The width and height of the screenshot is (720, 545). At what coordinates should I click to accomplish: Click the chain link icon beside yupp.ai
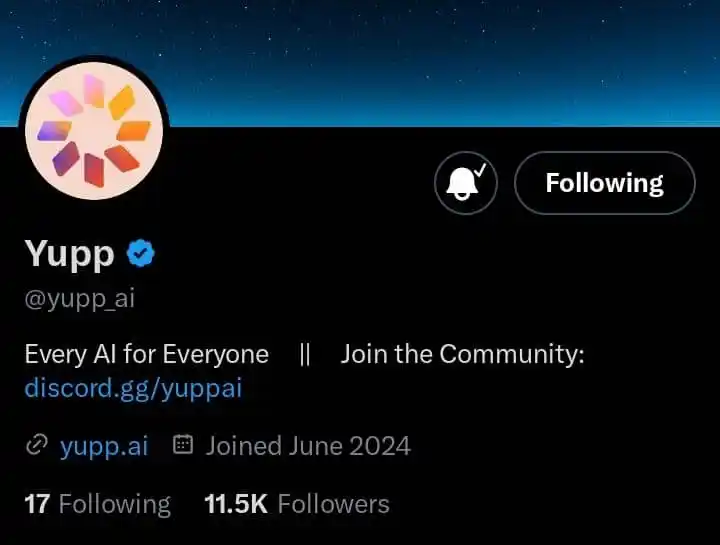(36, 445)
